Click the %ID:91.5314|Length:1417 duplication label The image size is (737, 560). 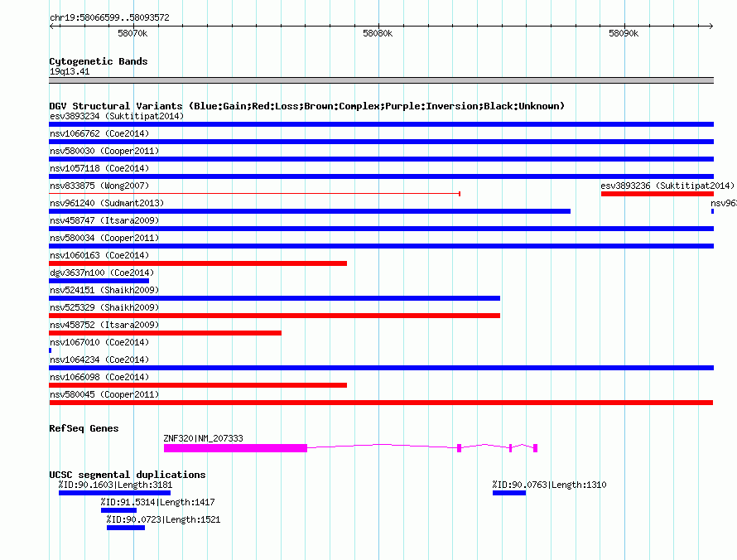click(x=157, y=502)
